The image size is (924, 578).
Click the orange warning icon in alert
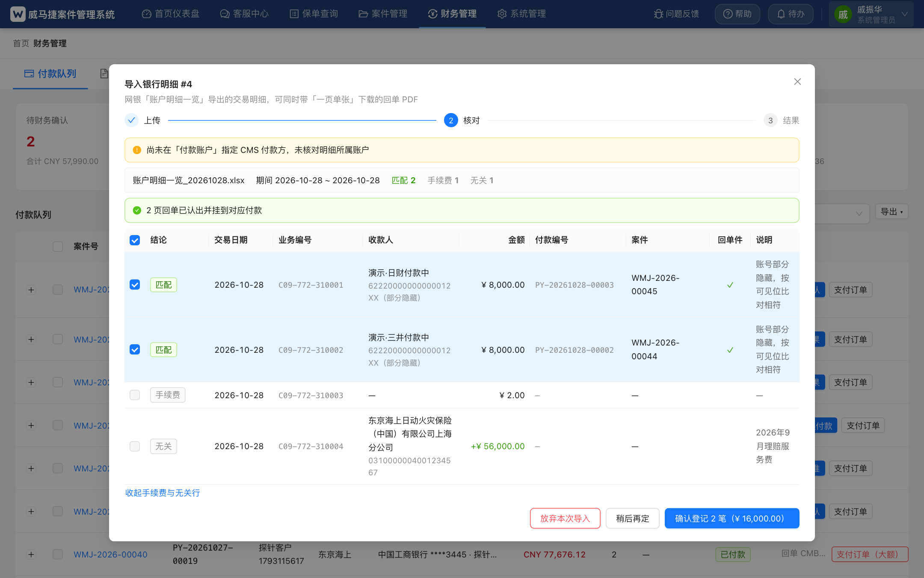pyautogui.click(x=137, y=150)
